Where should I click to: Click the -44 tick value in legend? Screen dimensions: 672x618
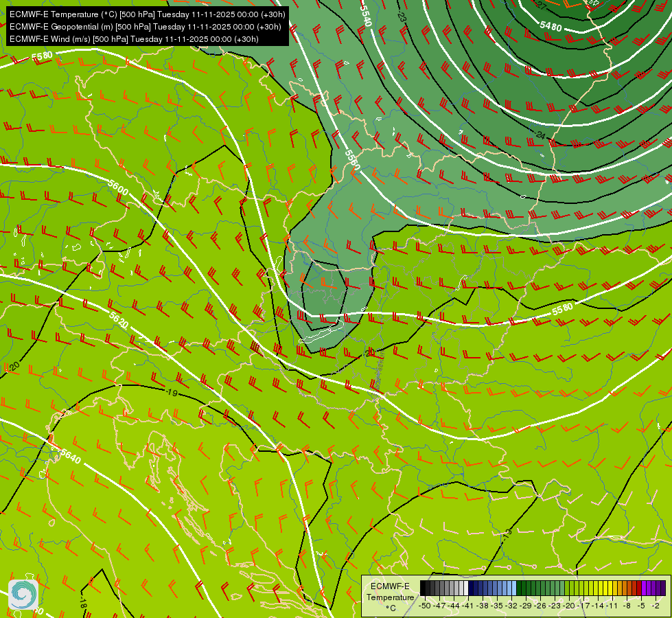pos(454,606)
